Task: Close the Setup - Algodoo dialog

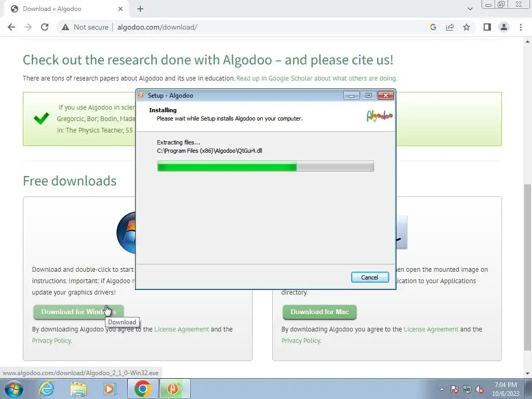Action: 386,96
